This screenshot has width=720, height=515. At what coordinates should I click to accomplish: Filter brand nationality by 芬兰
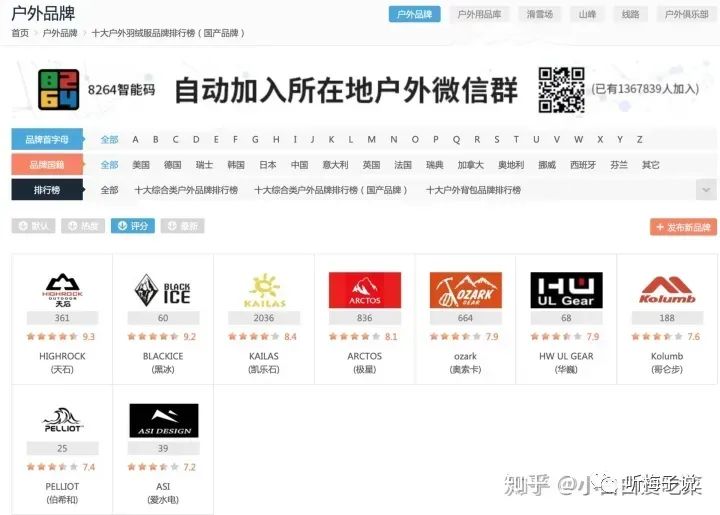(619, 165)
